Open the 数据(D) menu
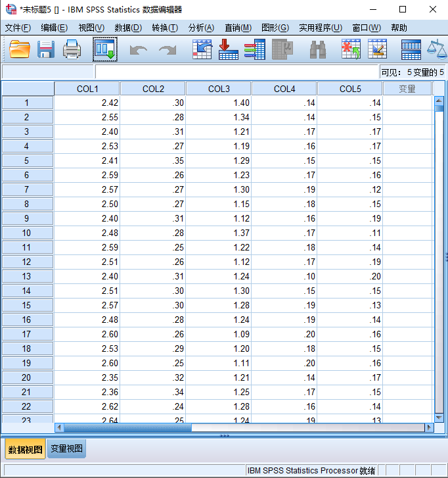 [128, 28]
